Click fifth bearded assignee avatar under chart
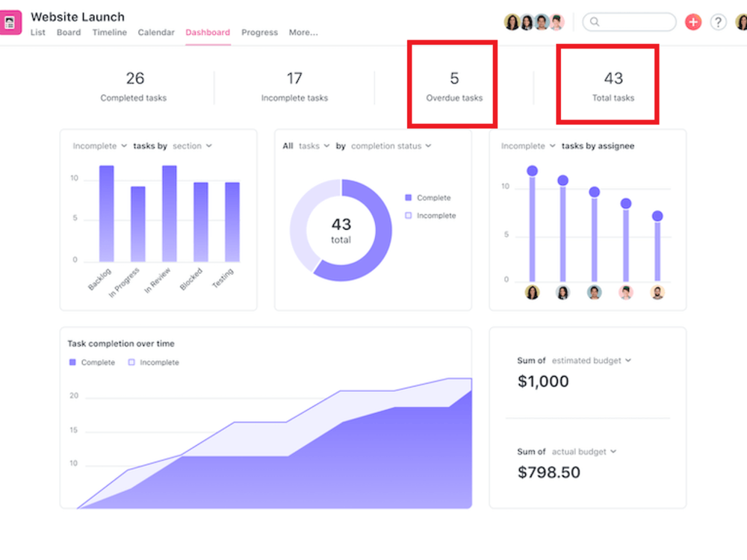The image size is (747, 560). (x=657, y=292)
